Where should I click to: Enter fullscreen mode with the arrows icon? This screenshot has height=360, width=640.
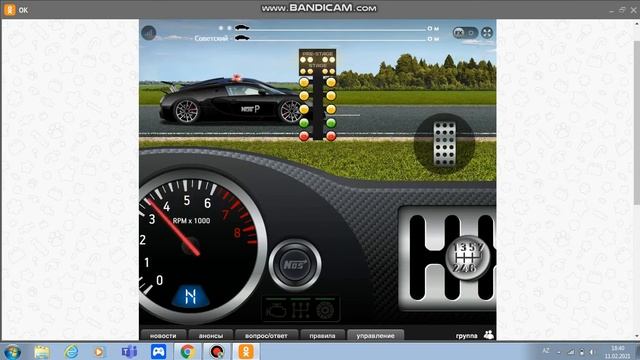(x=487, y=33)
